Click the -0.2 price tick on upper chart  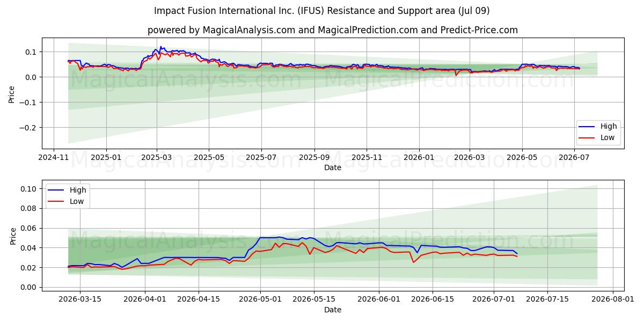(x=28, y=128)
